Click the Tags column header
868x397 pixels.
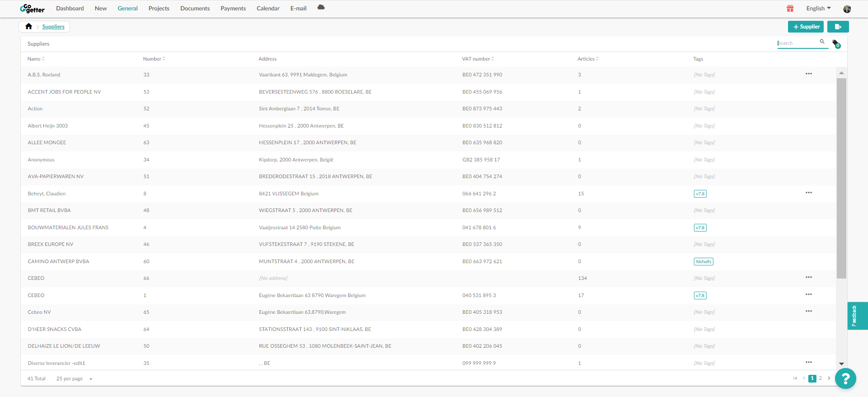[698, 59]
